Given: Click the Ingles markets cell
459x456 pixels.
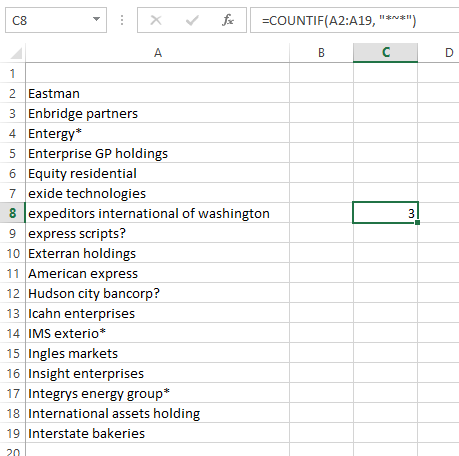Looking at the screenshot, I should (158, 353).
